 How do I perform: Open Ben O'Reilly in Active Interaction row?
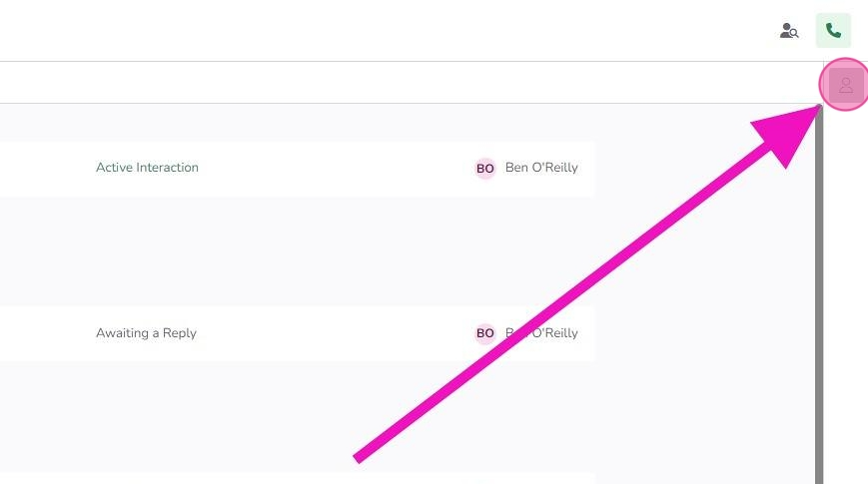click(541, 167)
